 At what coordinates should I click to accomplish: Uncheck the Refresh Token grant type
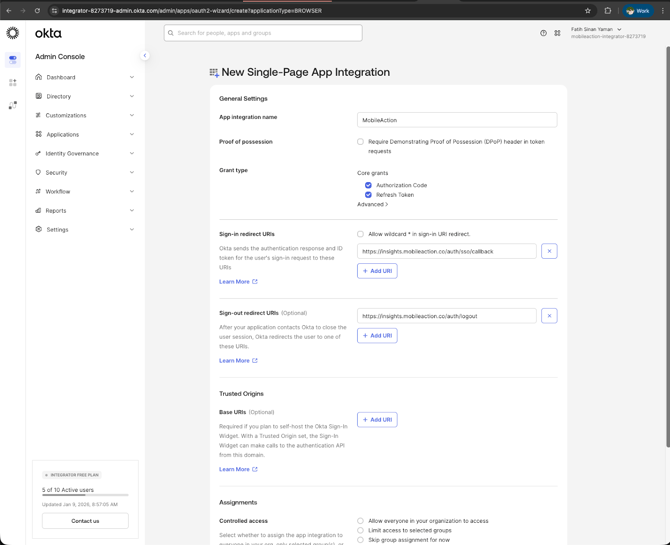click(x=368, y=195)
